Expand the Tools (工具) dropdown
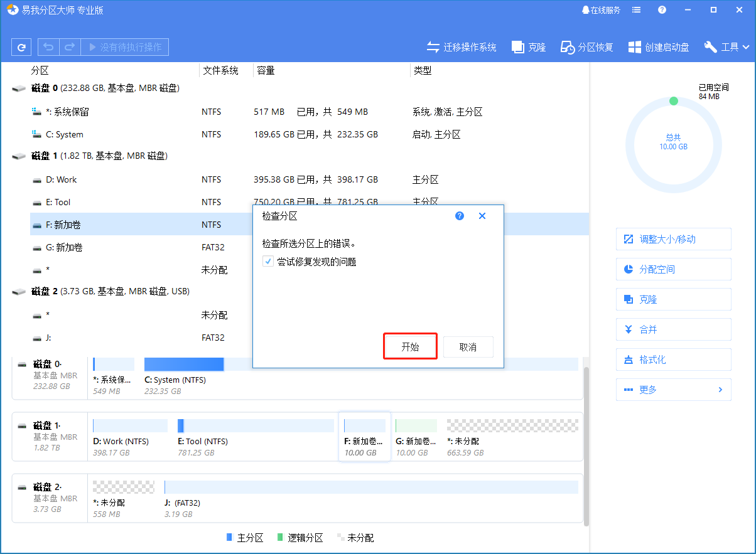756x554 pixels. click(727, 47)
